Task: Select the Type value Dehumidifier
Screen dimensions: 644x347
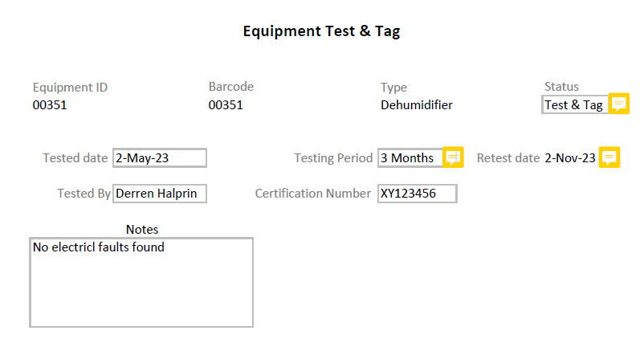Action: [x=418, y=104]
